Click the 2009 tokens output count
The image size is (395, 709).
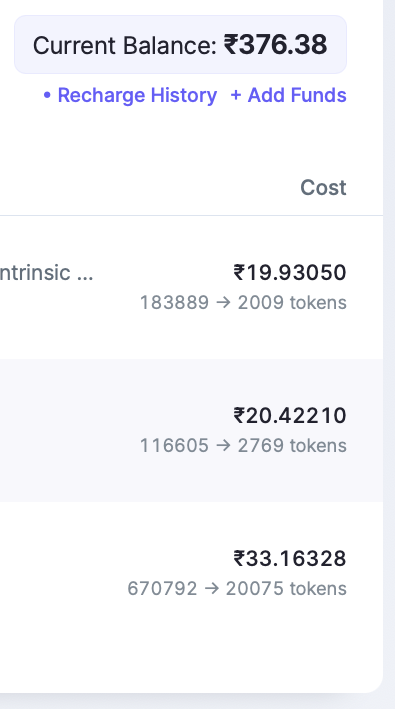coord(292,303)
